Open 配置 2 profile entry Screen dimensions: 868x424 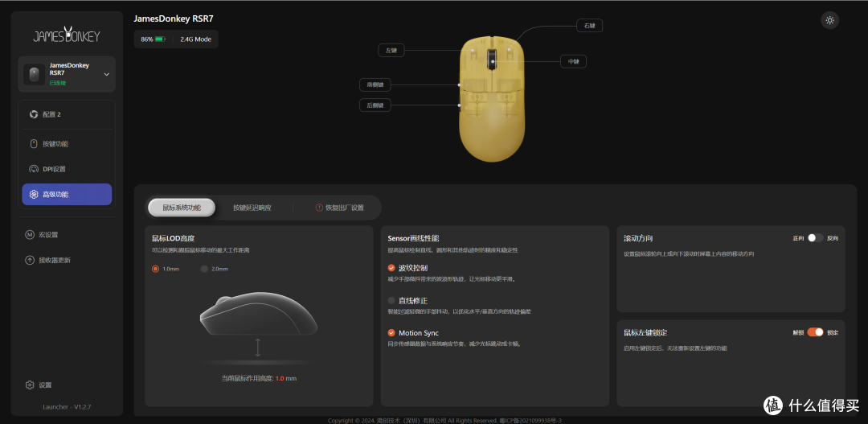click(67, 114)
